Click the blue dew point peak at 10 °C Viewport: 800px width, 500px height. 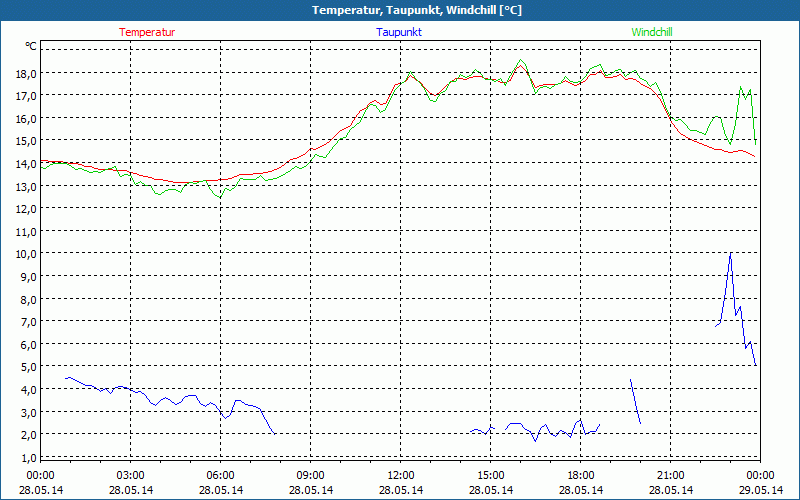coord(731,254)
